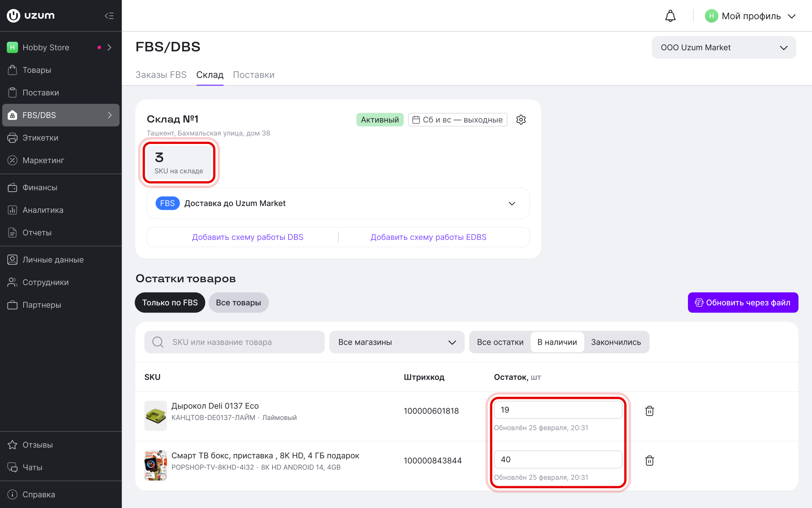Go to Маркетинг section

pos(61,160)
